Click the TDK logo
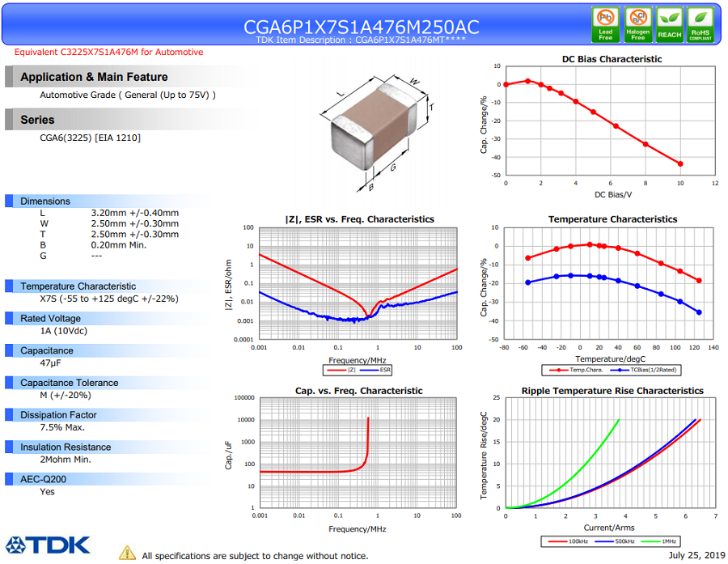Screen dimensions: 728x564 coord(48,545)
